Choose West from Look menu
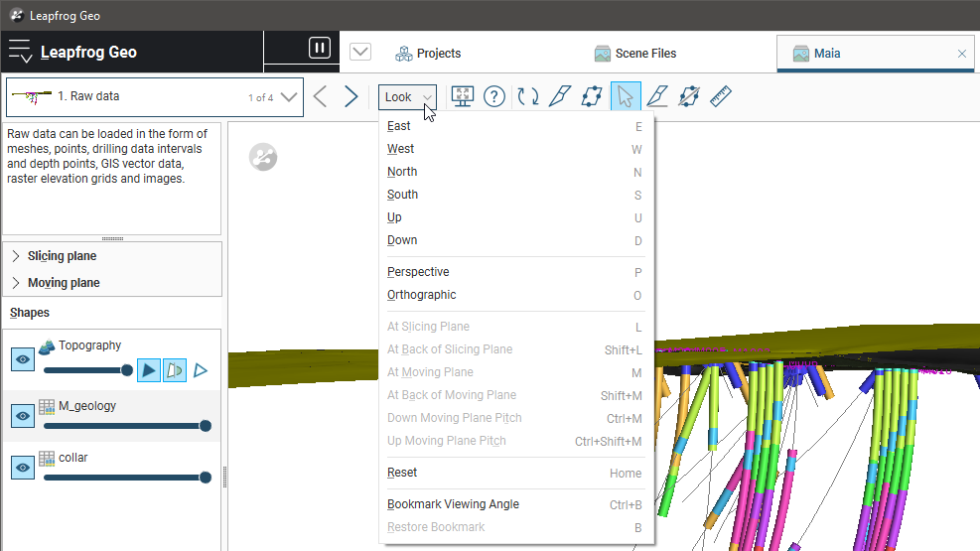980x551 pixels. click(515, 149)
